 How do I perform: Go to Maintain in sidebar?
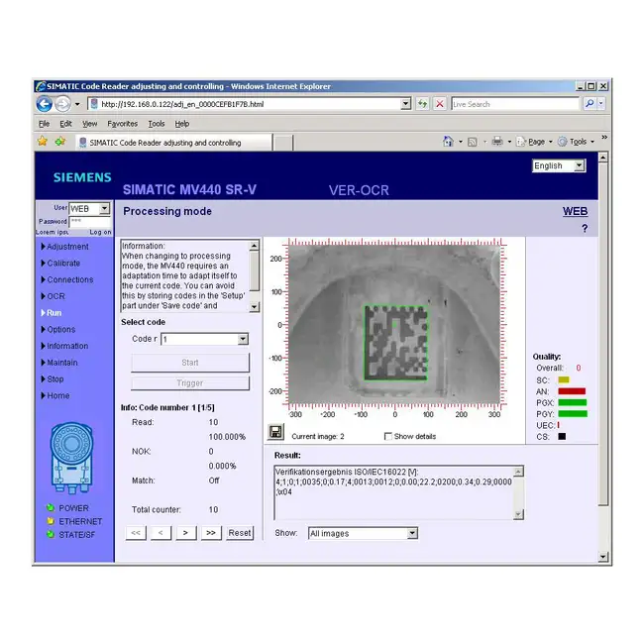pyautogui.click(x=62, y=363)
